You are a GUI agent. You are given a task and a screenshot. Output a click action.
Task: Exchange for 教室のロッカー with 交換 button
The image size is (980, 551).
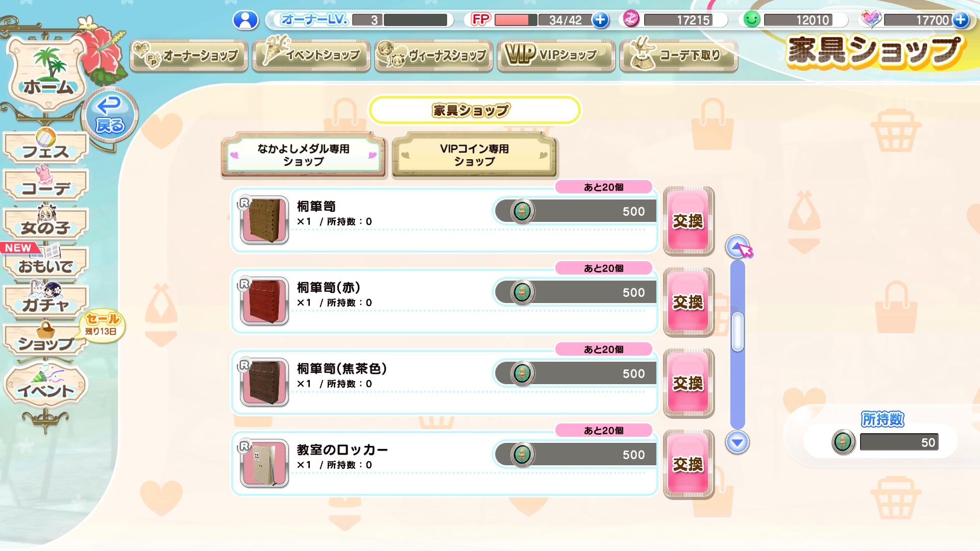(689, 464)
